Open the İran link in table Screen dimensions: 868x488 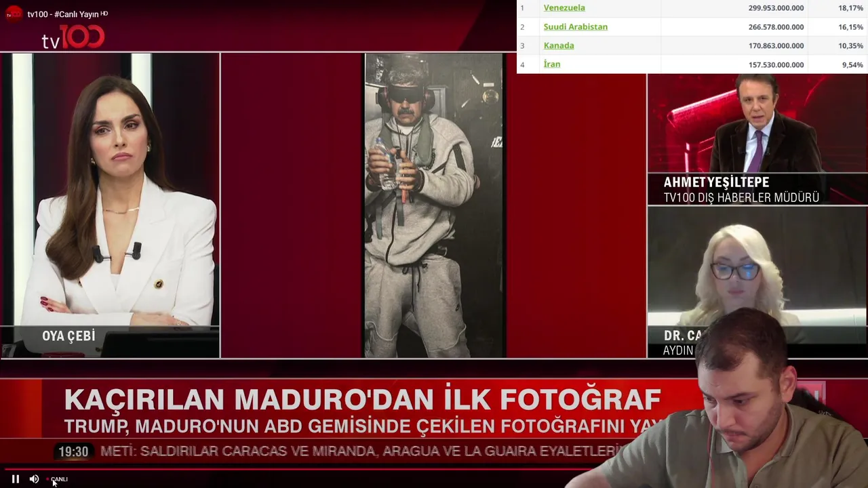[552, 64]
